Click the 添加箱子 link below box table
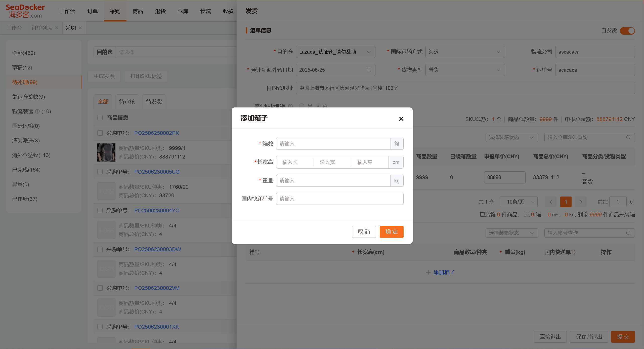The height and width of the screenshot is (349, 644). pos(444,272)
